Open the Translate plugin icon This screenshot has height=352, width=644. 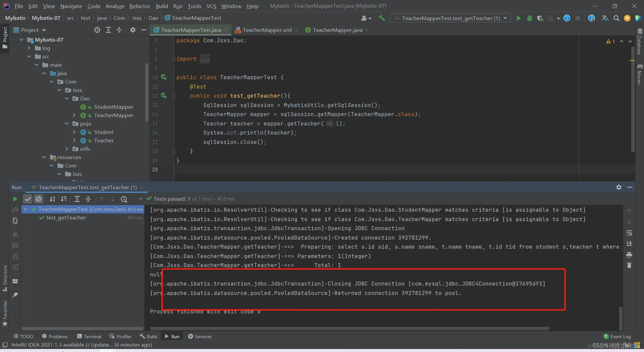point(605,18)
